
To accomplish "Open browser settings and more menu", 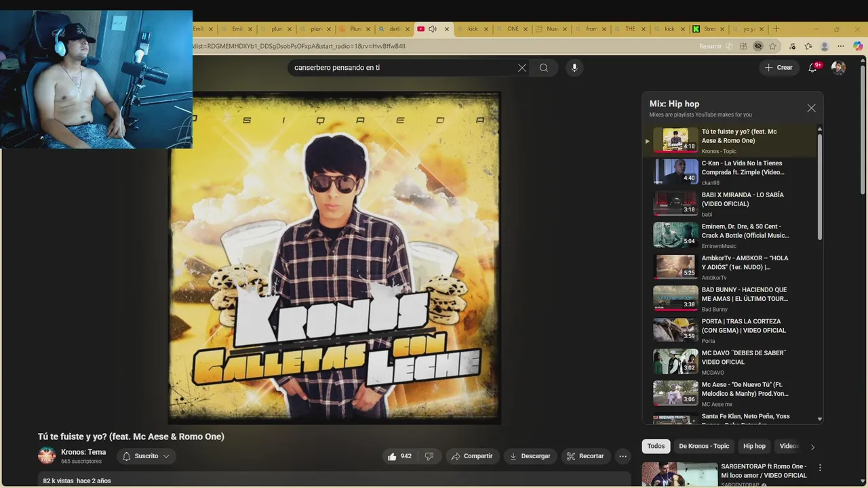I will pyautogui.click(x=841, y=46).
